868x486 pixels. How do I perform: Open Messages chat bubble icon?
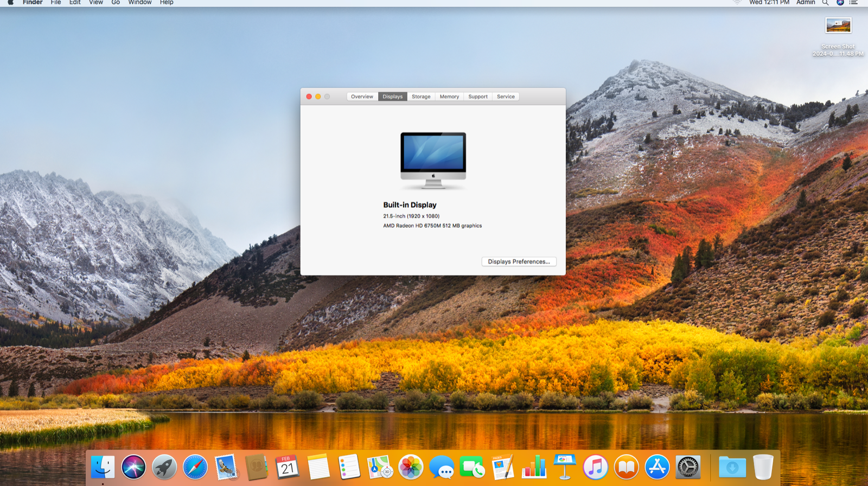tap(442, 467)
